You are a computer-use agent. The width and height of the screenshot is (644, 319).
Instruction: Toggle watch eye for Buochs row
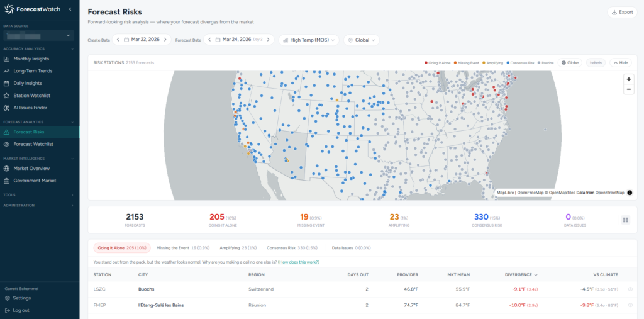[630, 289]
